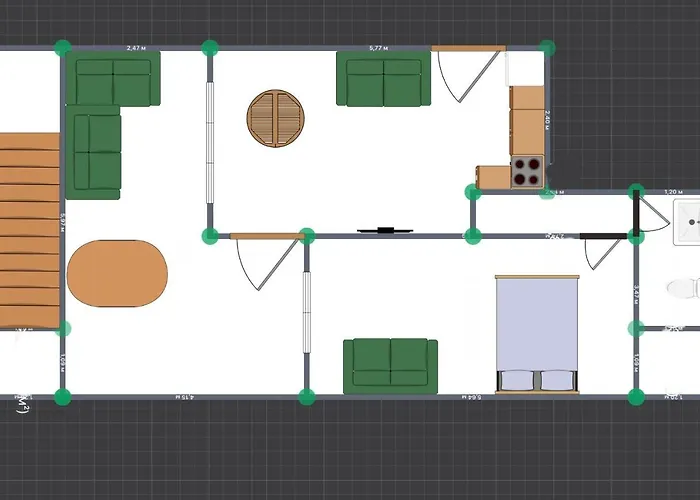Click the top-right corner wall node
This screenshot has width=700, height=500.
pos(547,47)
